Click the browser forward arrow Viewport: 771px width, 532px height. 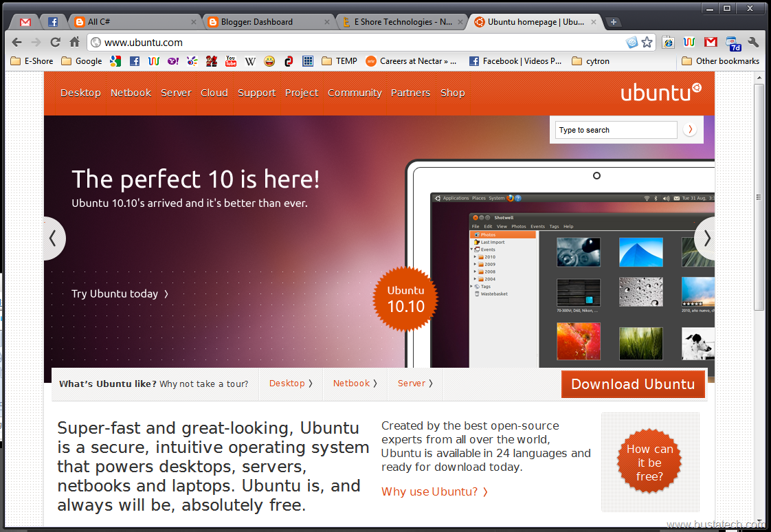pyautogui.click(x=36, y=43)
